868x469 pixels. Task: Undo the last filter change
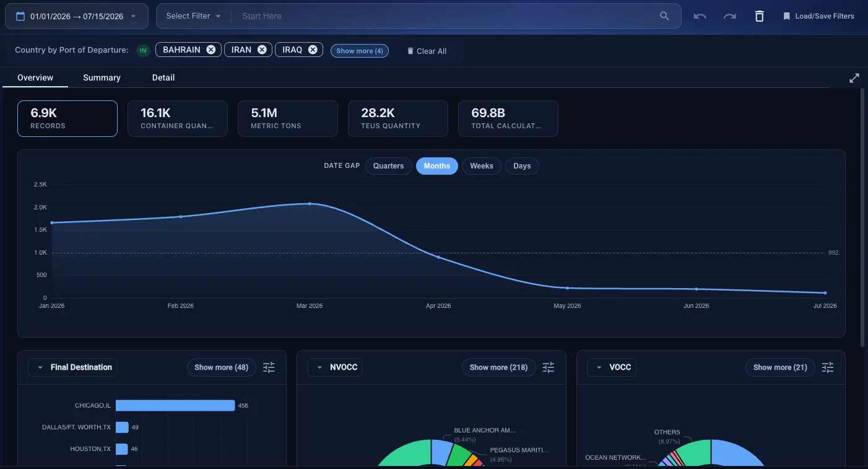point(700,16)
